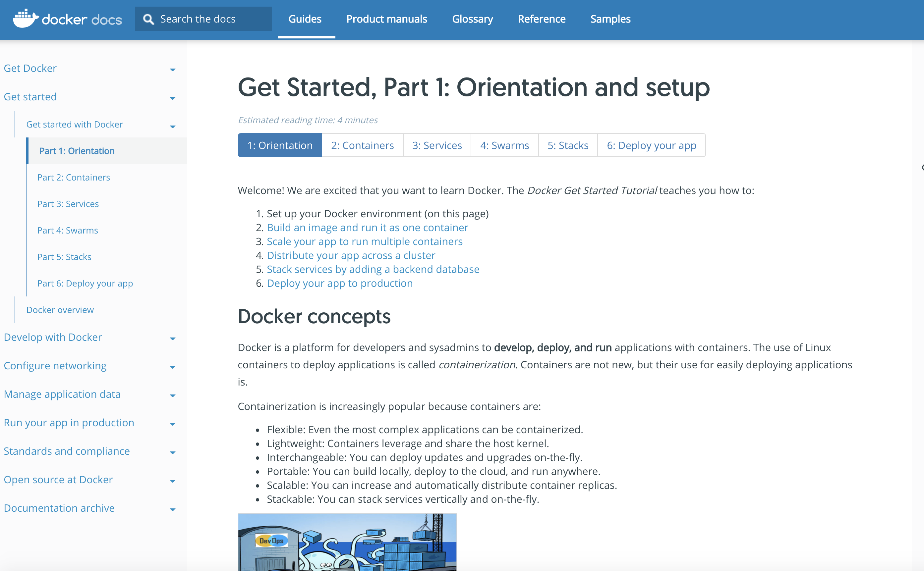Go to the 4: Swarms step button
Image resolution: width=924 pixels, height=571 pixels.
pos(504,145)
